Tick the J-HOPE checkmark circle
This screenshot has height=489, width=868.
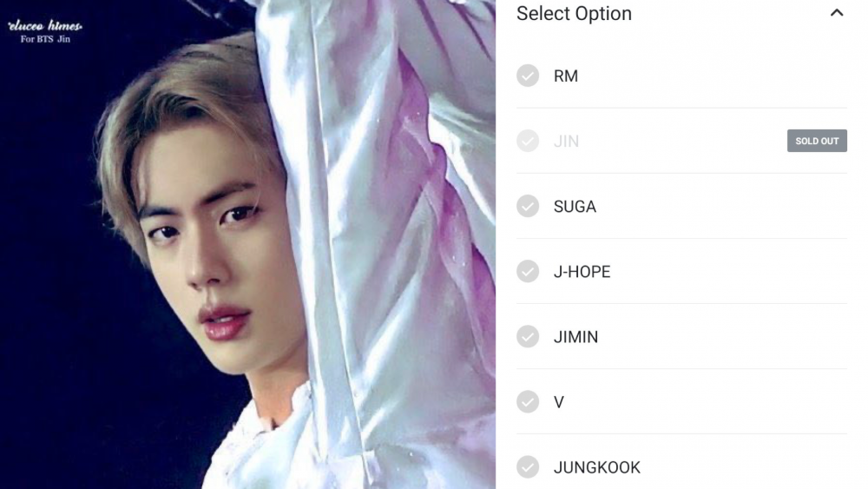[x=528, y=271]
